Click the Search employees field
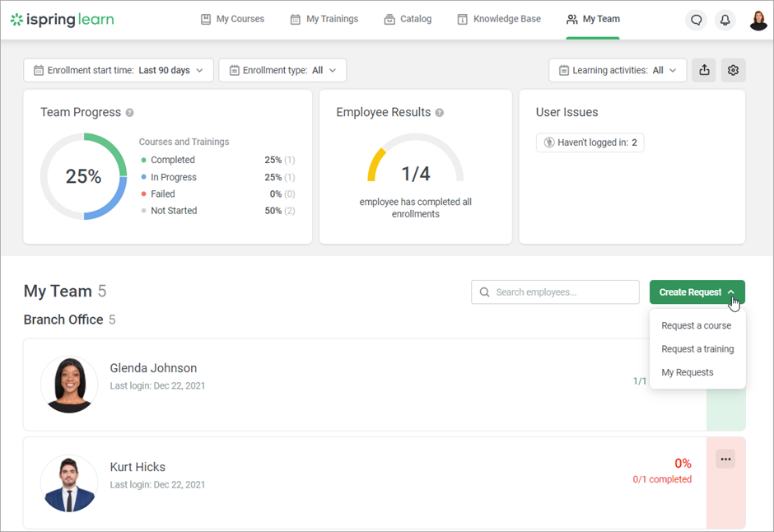Viewport: 774px width, 532px height. (555, 292)
